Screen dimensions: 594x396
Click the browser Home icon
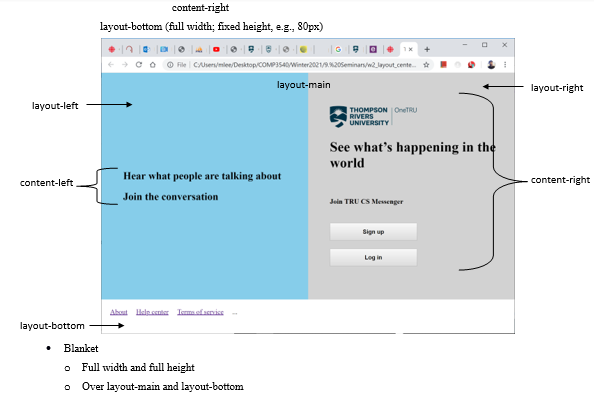[153, 65]
